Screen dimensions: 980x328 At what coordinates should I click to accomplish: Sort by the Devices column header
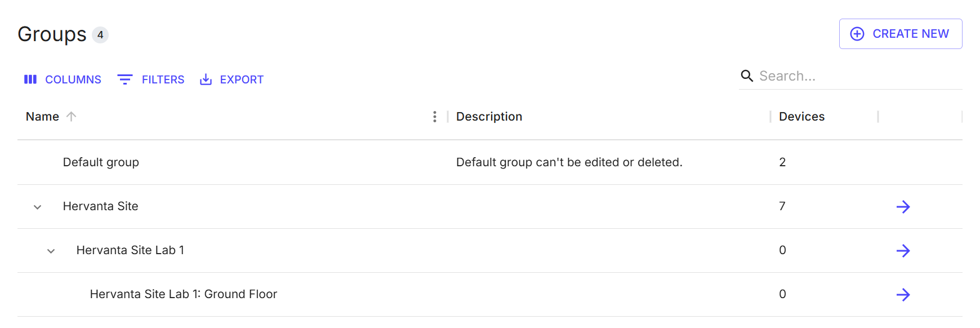(x=801, y=117)
